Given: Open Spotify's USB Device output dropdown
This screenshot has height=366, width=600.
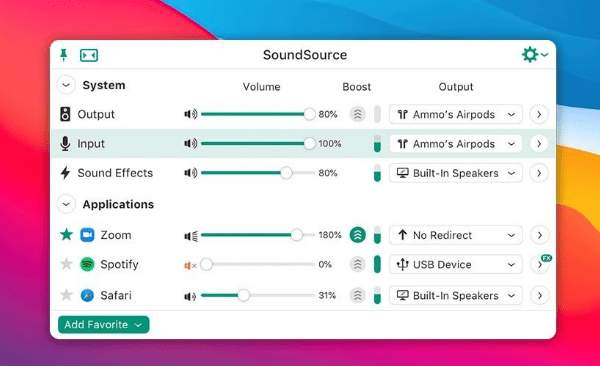Looking at the screenshot, I should (456, 264).
